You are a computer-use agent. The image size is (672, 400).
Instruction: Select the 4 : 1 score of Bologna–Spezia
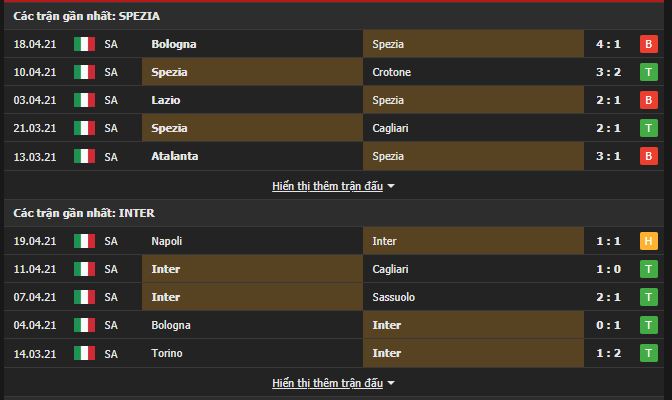pyautogui.click(x=610, y=44)
